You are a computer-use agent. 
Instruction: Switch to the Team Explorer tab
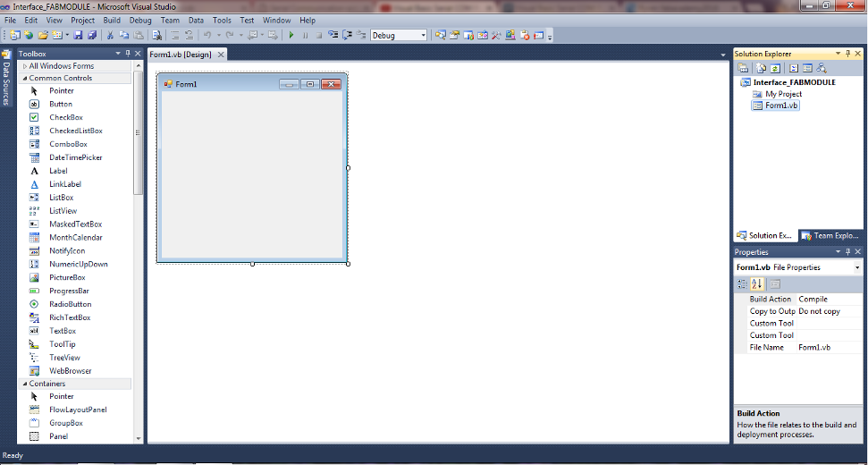tap(830, 236)
